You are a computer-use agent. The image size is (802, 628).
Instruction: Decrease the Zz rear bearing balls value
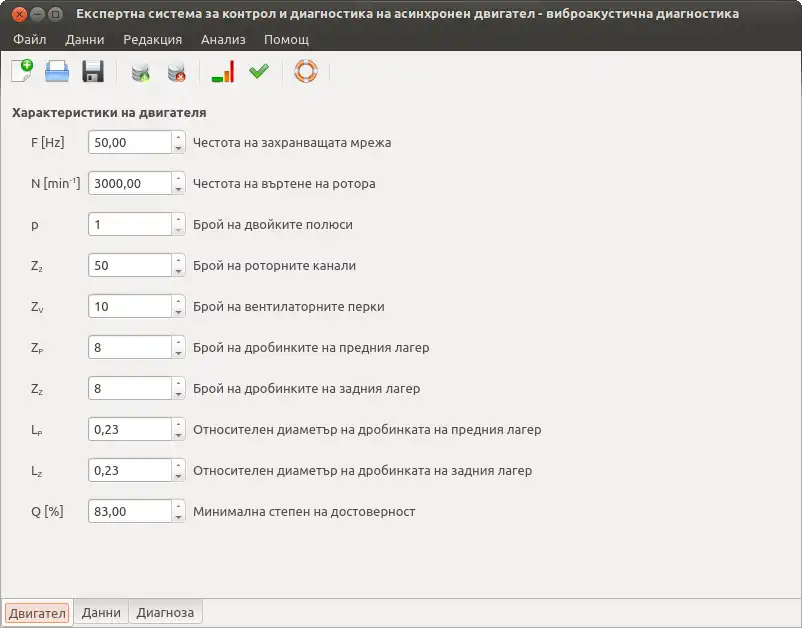pos(178,394)
